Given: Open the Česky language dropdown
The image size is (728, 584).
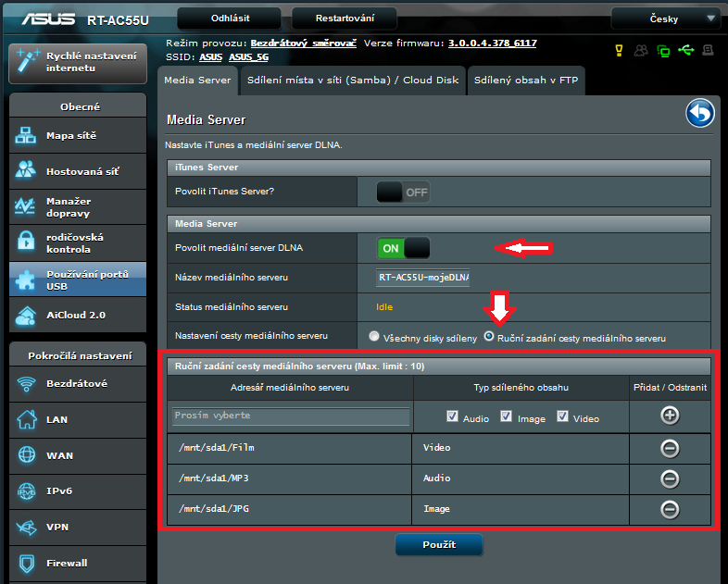Looking at the screenshot, I should [x=665, y=19].
